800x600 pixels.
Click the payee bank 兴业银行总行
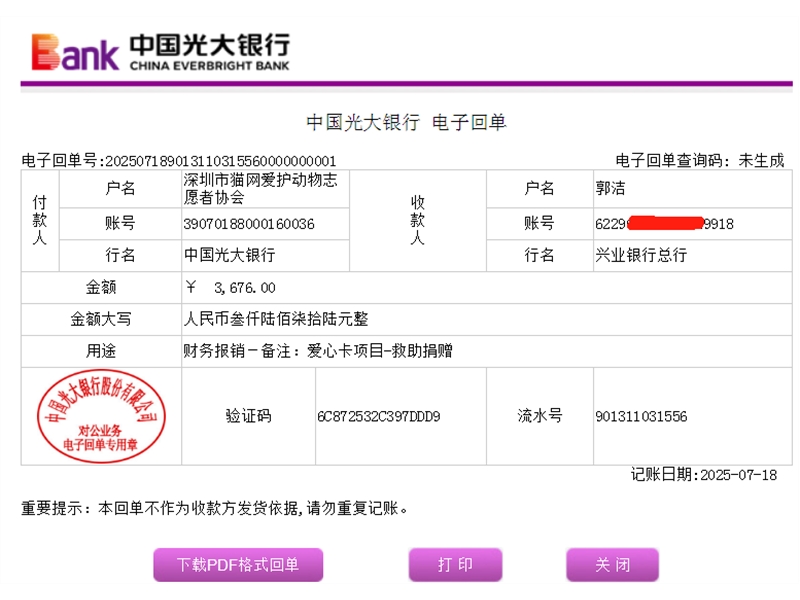(x=641, y=255)
